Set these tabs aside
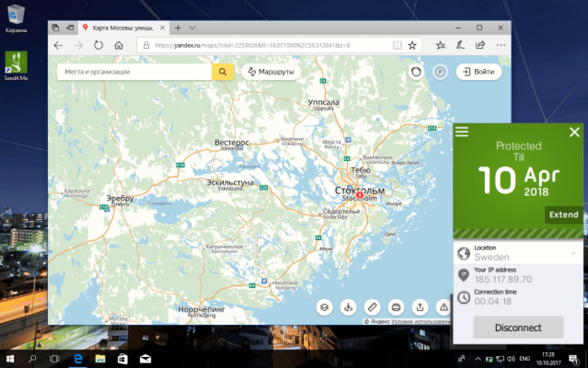 click(70, 27)
